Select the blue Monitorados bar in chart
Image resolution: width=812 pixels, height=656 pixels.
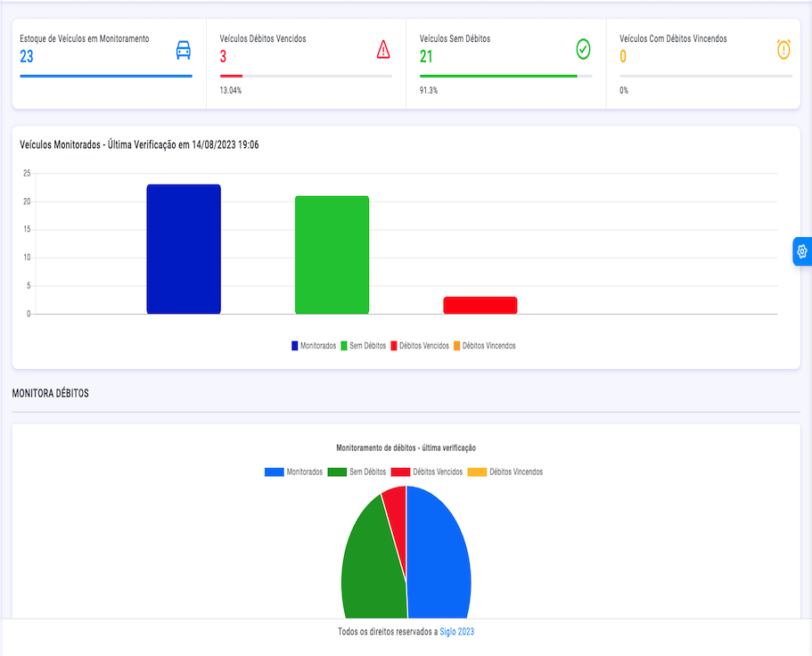tap(184, 250)
